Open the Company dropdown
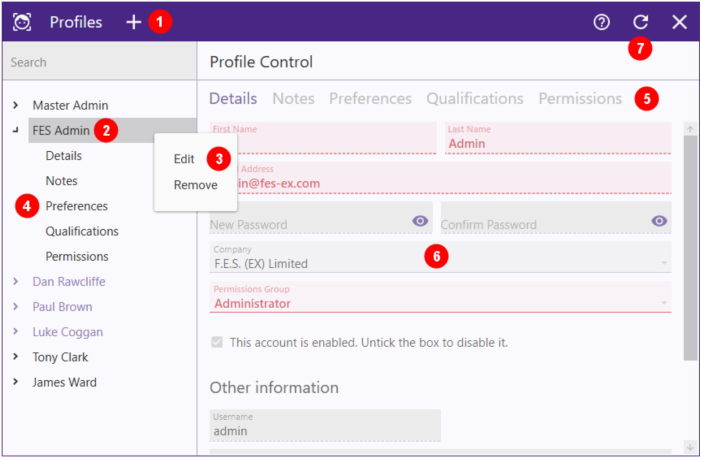 point(663,263)
